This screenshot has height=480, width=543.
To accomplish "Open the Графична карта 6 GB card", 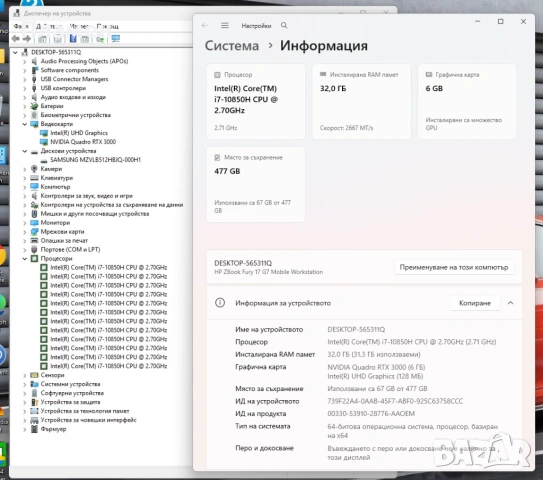I will coord(467,101).
